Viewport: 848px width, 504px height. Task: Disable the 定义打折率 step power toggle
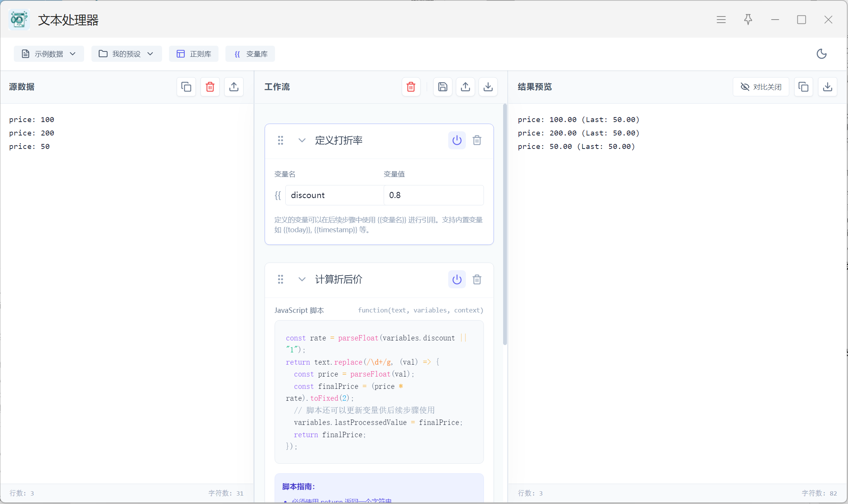tap(457, 140)
